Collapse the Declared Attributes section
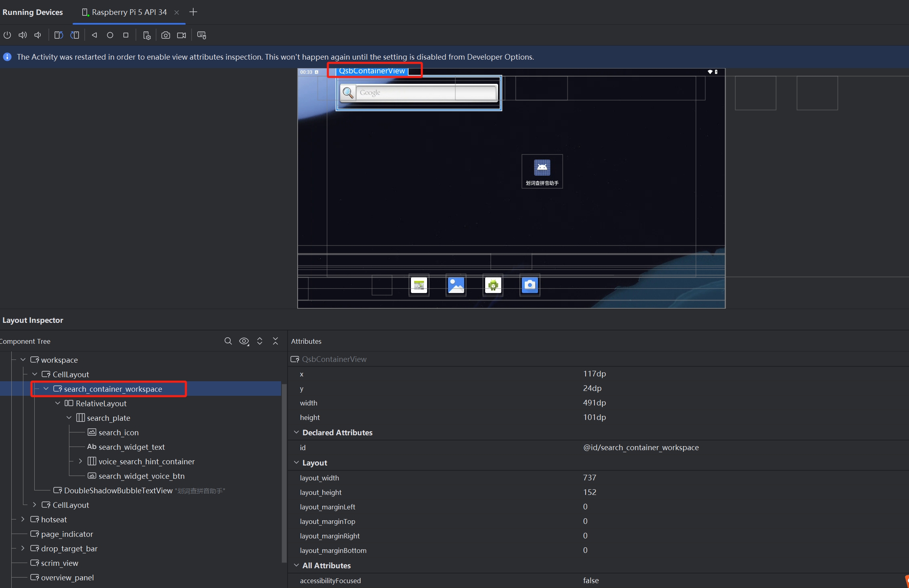Viewport: 909px width, 588px height. point(296,432)
